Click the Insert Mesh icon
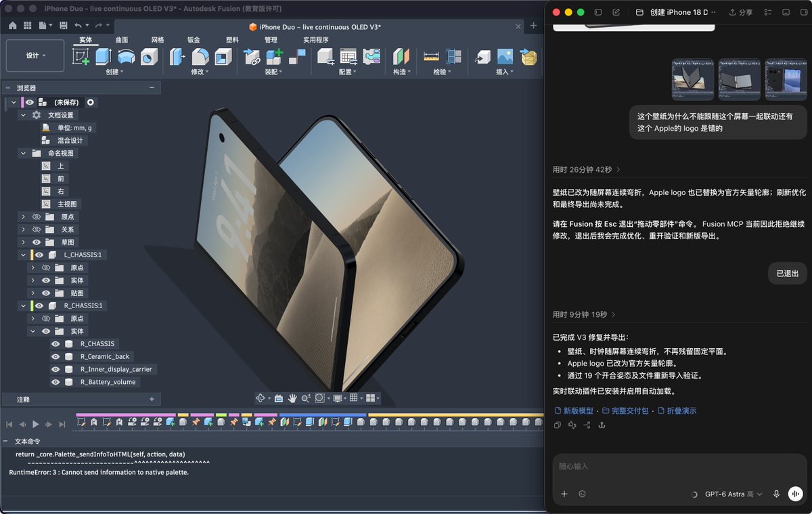 (x=528, y=57)
